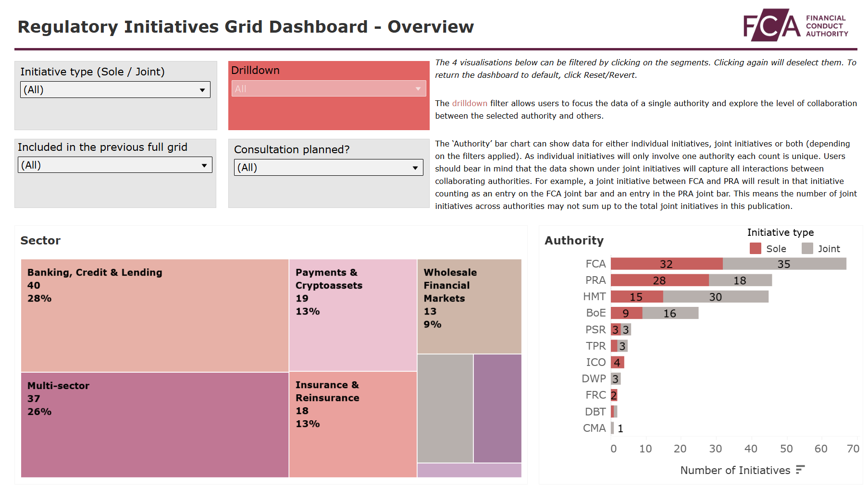Click the FCA logo in the header
Image resolution: width=868 pixels, height=499 pixels.
pos(795,25)
